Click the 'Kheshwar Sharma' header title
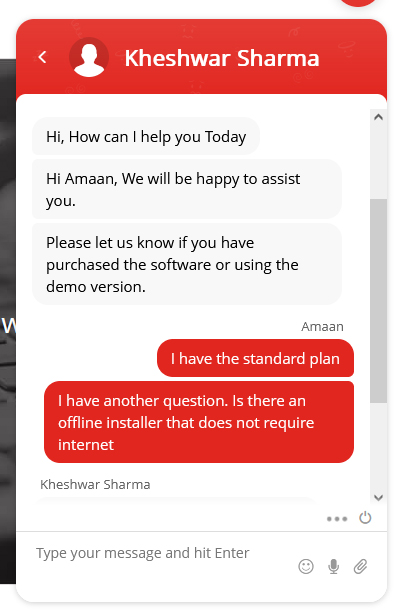Screen dimensions: 400x616 [222, 59]
